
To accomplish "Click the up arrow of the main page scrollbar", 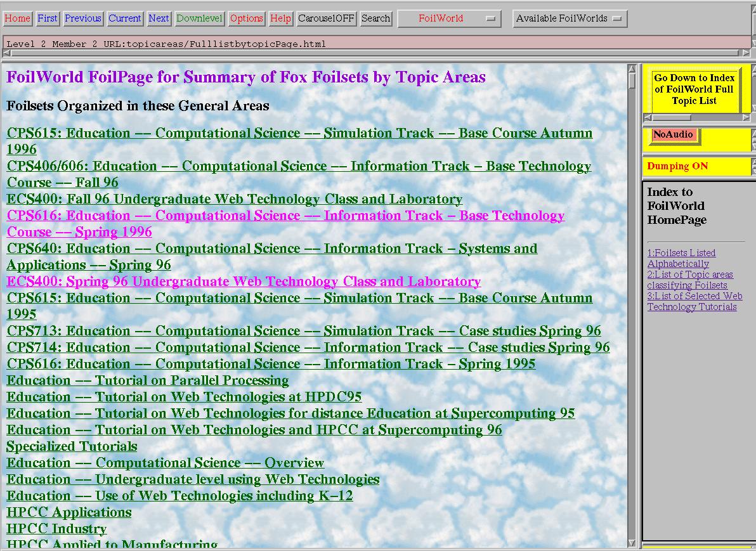I will pyautogui.click(x=632, y=68).
